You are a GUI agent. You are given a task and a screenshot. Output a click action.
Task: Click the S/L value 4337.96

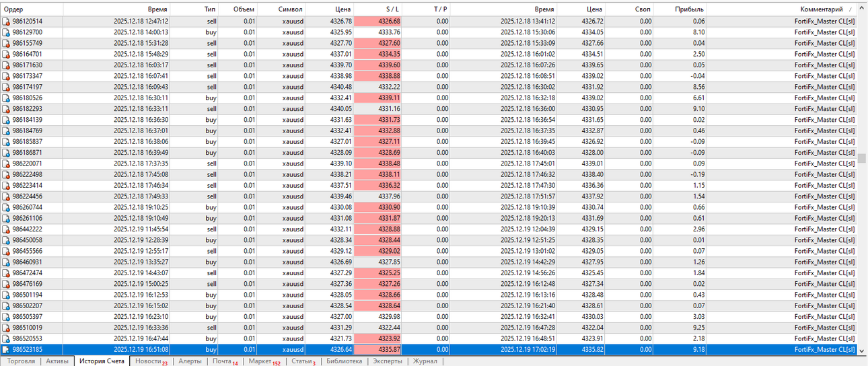tap(390, 196)
